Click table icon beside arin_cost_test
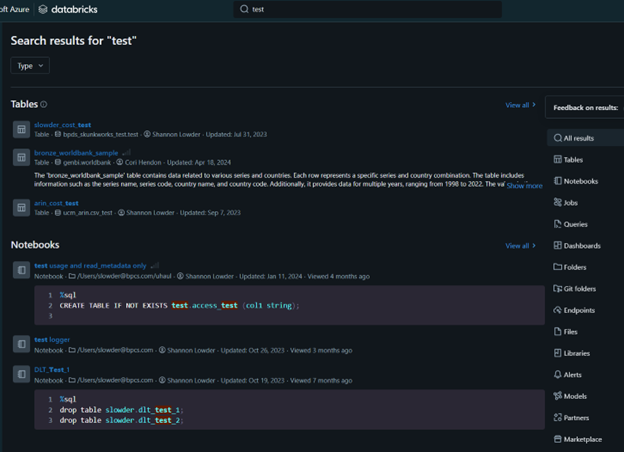The width and height of the screenshot is (624, 452). 21,208
